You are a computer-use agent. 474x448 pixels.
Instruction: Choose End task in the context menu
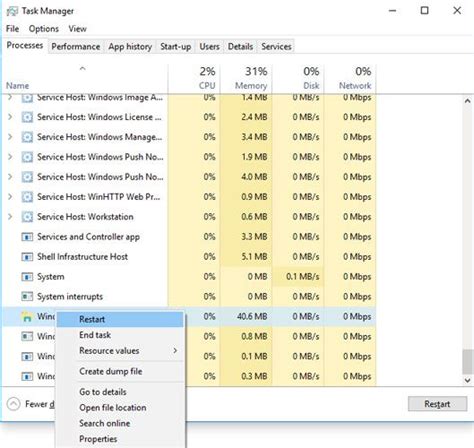coord(120,335)
